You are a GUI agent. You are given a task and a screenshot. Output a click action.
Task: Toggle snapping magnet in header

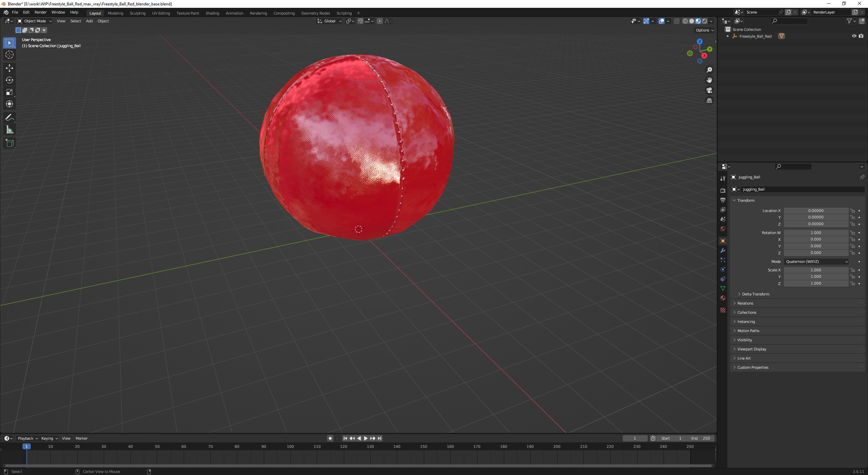[x=360, y=21]
